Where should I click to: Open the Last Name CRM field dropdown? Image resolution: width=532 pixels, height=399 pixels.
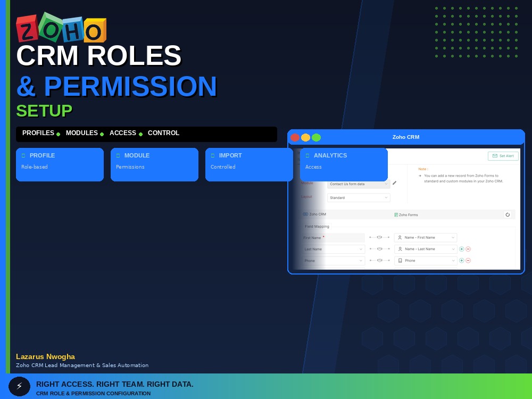click(x=333, y=249)
